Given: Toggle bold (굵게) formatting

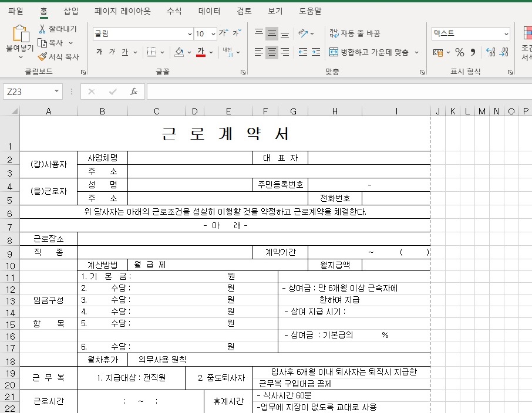Looking at the screenshot, I should click(x=99, y=52).
